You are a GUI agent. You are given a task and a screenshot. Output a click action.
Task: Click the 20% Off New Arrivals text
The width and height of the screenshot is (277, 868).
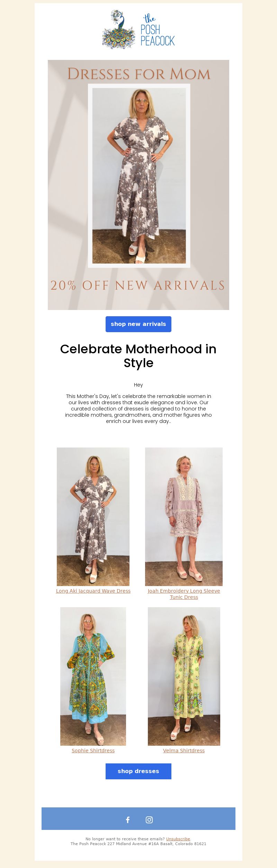(138, 285)
